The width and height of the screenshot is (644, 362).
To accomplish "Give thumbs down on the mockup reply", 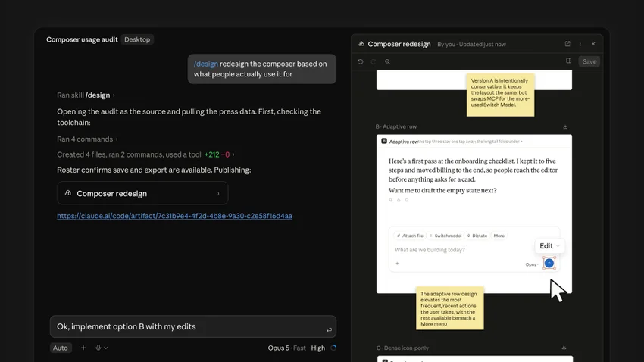I will click(407, 200).
